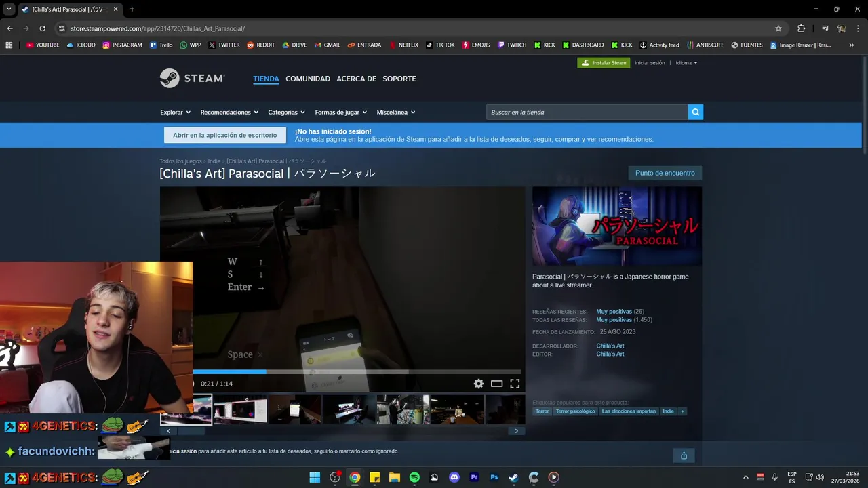Open the idioma language dropdown
The image size is (868, 488).
click(686, 63)
